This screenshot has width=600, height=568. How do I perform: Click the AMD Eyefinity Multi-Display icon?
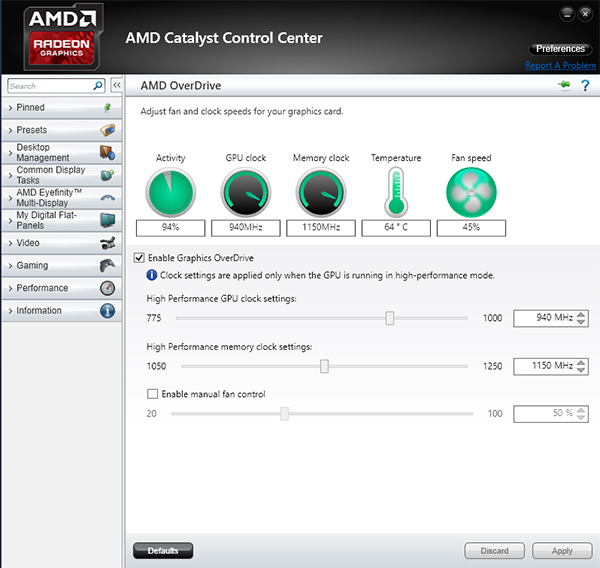(108, 198)
